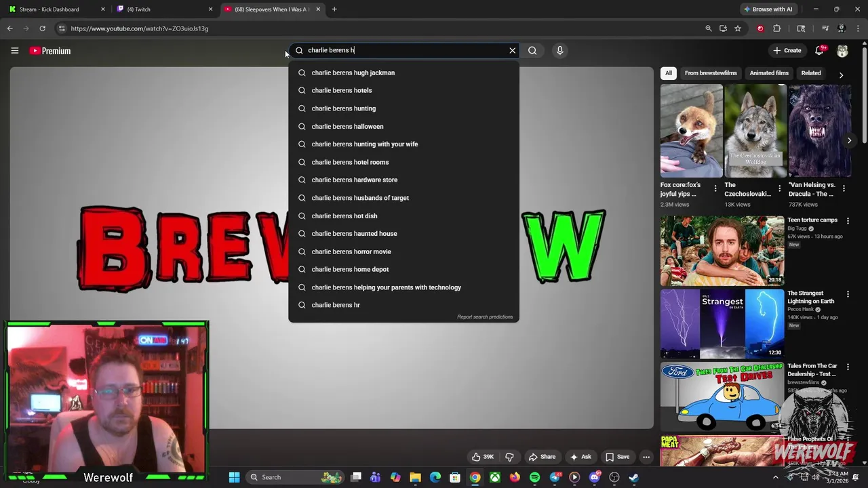Click the Create button
Screen dimensions: 868x488
787,51
